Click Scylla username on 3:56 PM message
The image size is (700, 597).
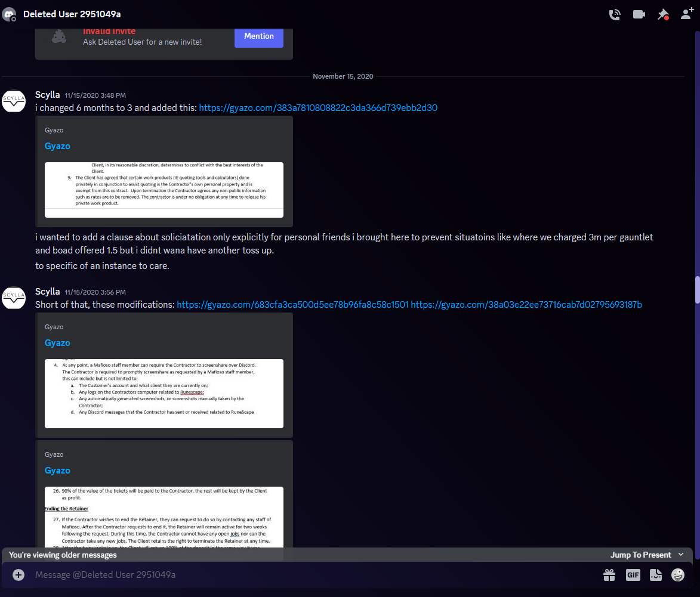coord(47,292)
